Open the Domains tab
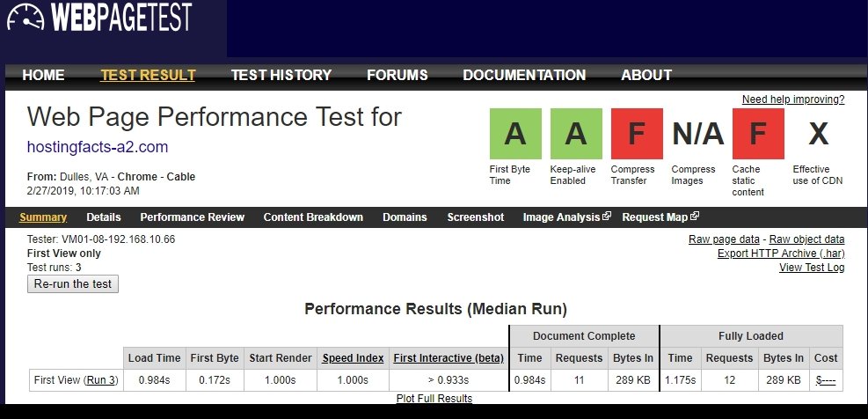868x419 pixels. pos(405,217)
